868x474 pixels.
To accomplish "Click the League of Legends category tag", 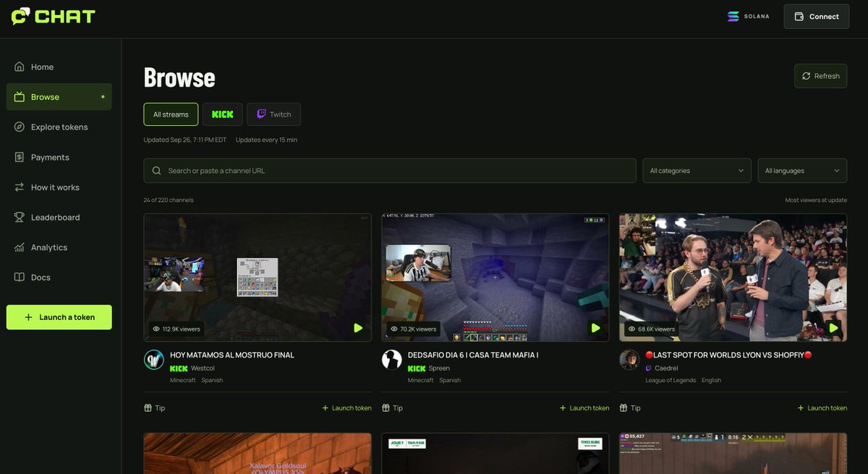I will (x=670, y=381).
